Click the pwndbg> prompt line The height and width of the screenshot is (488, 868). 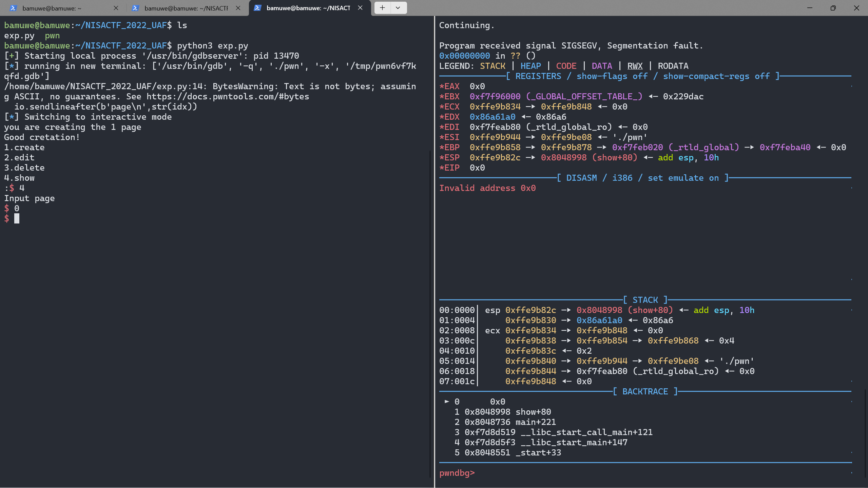457,473
